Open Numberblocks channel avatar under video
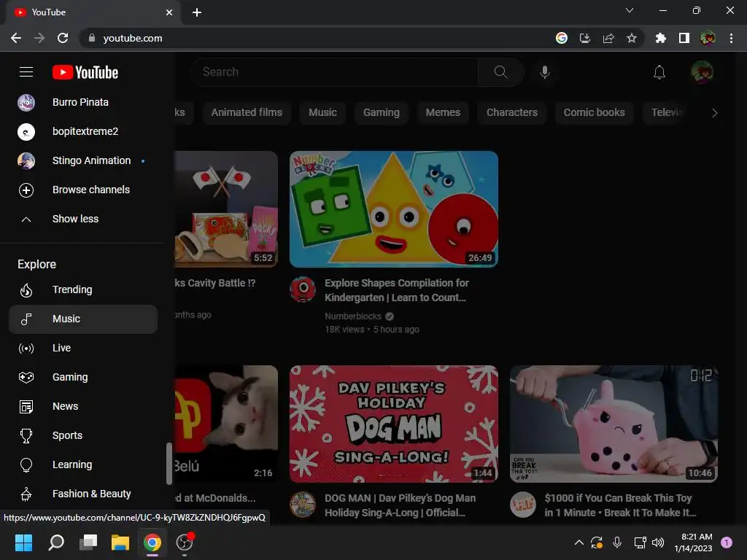Screen dimensions: 747x560 click(303, 289)
